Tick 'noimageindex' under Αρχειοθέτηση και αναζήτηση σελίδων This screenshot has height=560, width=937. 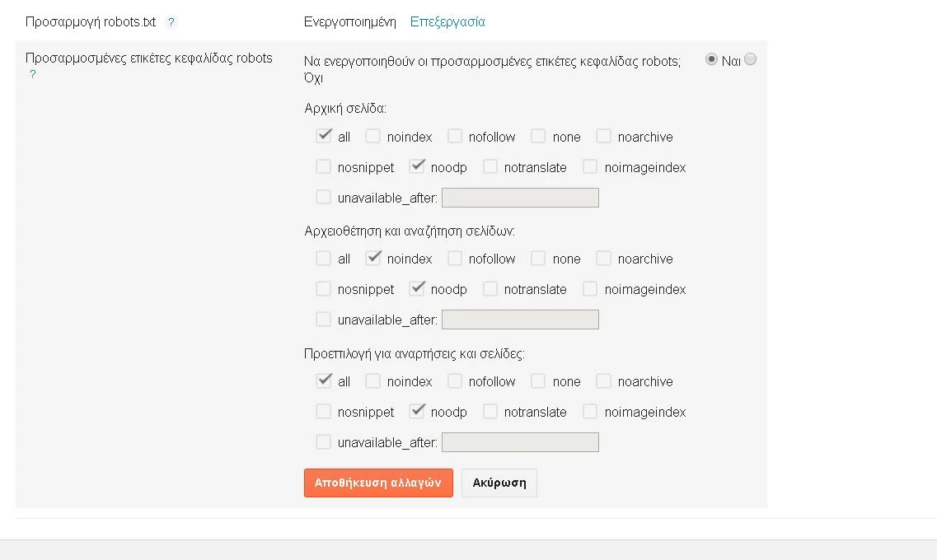(590, 288)
